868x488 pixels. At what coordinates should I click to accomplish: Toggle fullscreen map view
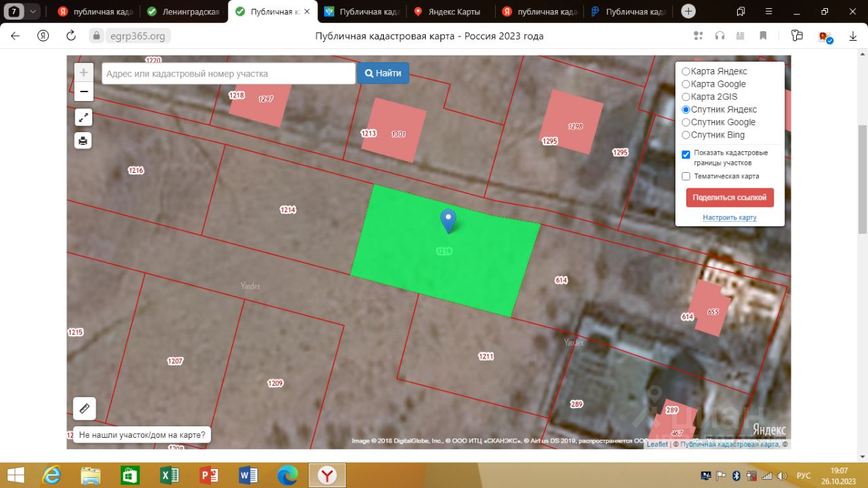pyautogui.click(x=83, y=117)
